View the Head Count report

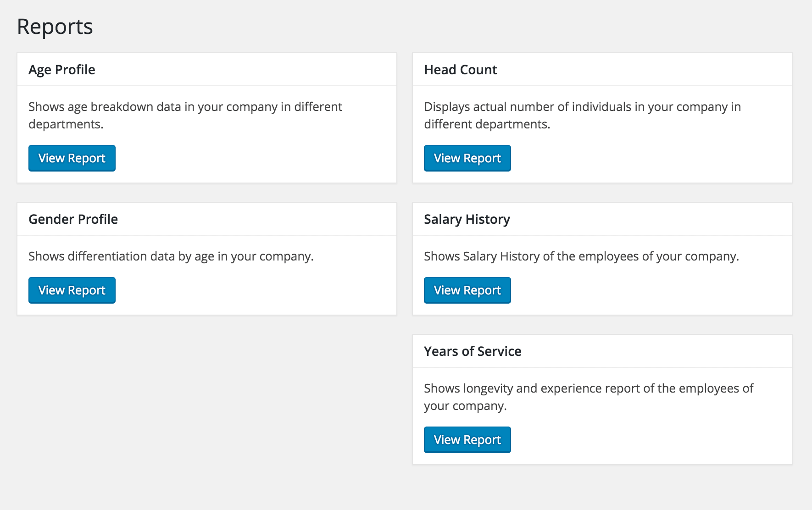pyautogui.click(x=467, y=158)
